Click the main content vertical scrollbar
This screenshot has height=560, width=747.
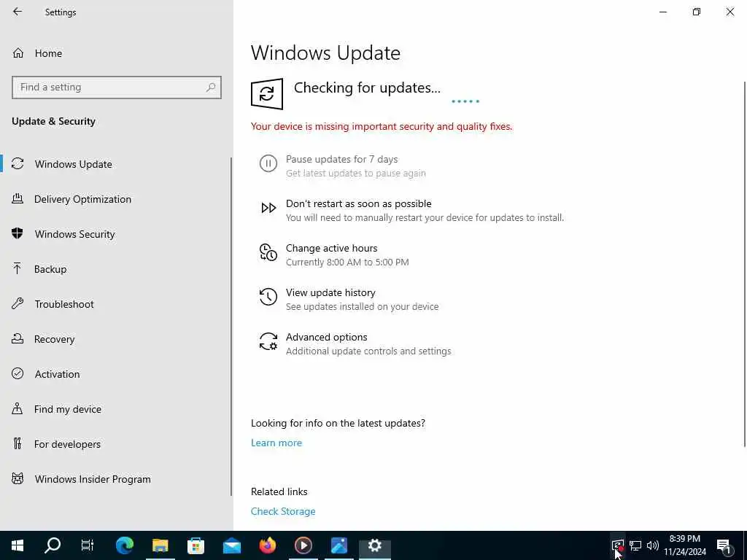(745, 264)
